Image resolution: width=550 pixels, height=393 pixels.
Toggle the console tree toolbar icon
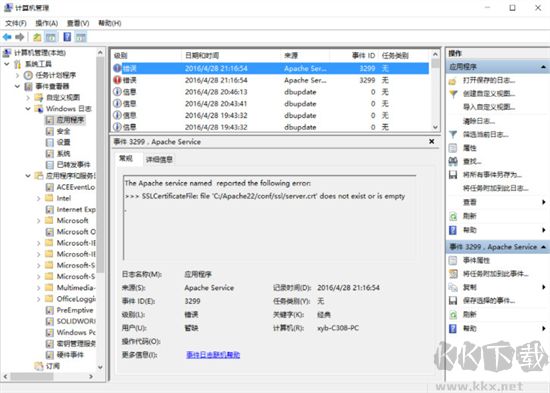point(51,37)
